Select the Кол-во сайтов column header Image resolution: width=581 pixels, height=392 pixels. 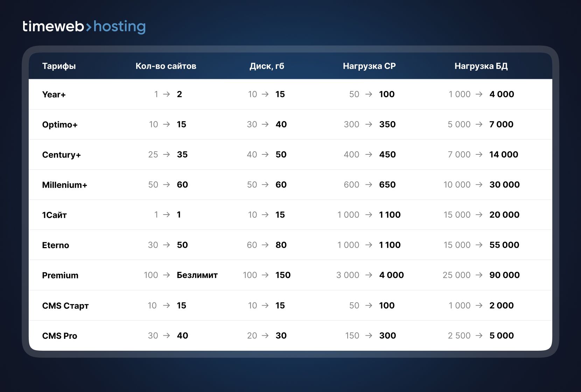tap(166, 66)
